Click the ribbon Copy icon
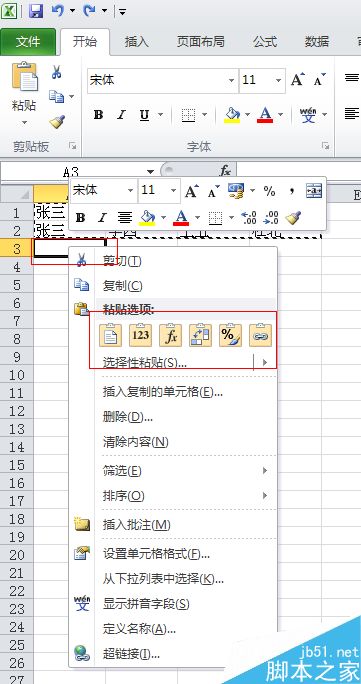 [x=57, y=96]
